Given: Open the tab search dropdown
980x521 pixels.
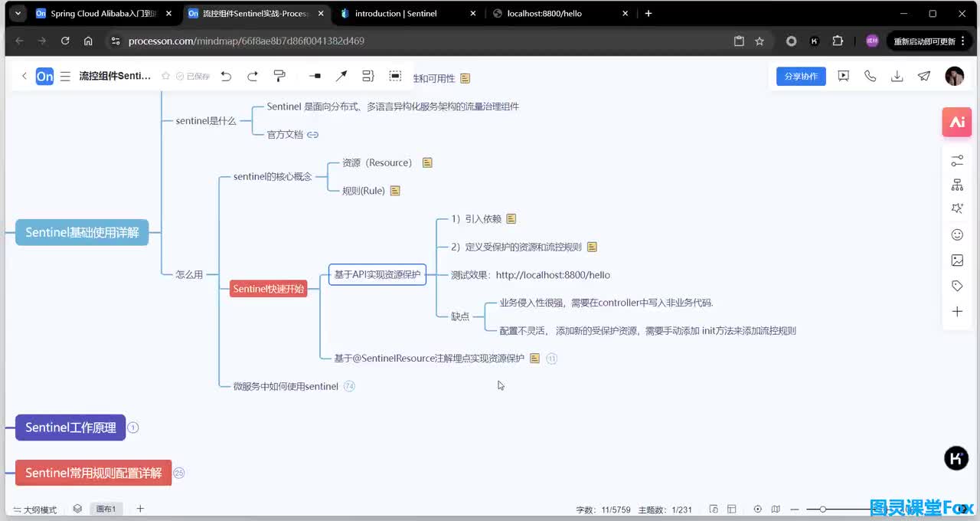Looking at the screenshot, I should tap(18, 13).
